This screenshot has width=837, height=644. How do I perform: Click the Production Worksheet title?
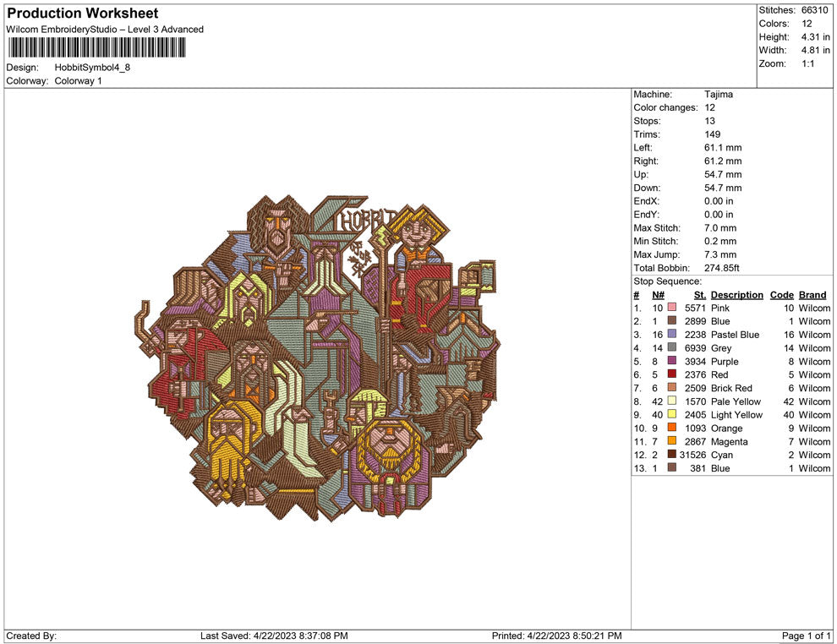point(83,13)
